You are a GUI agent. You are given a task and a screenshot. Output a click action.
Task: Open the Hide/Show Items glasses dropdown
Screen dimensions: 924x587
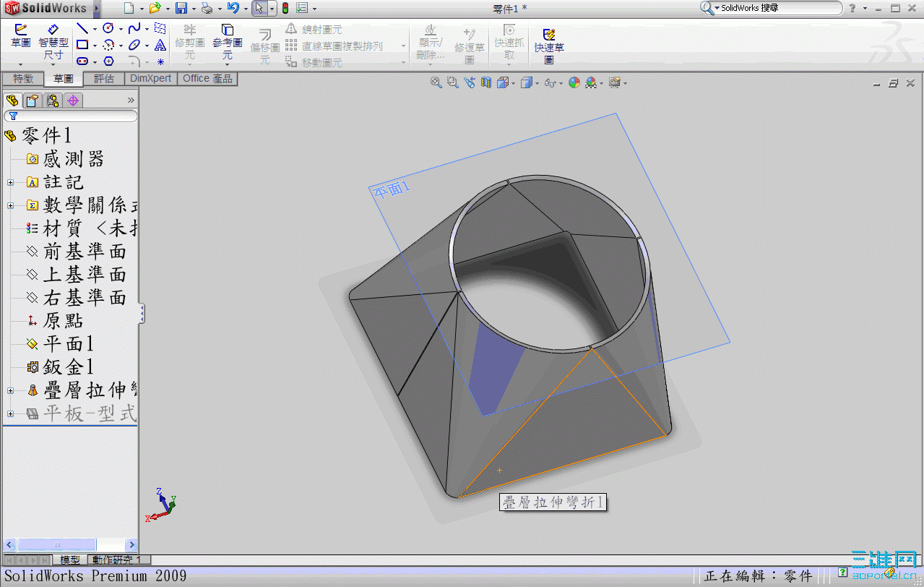553,83
